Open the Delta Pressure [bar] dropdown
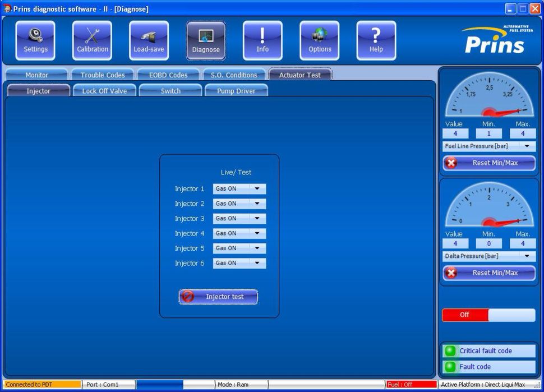Image resolution: width=544 pixels, height=392 pixels. pyautogui.click(x=489, y=256)
